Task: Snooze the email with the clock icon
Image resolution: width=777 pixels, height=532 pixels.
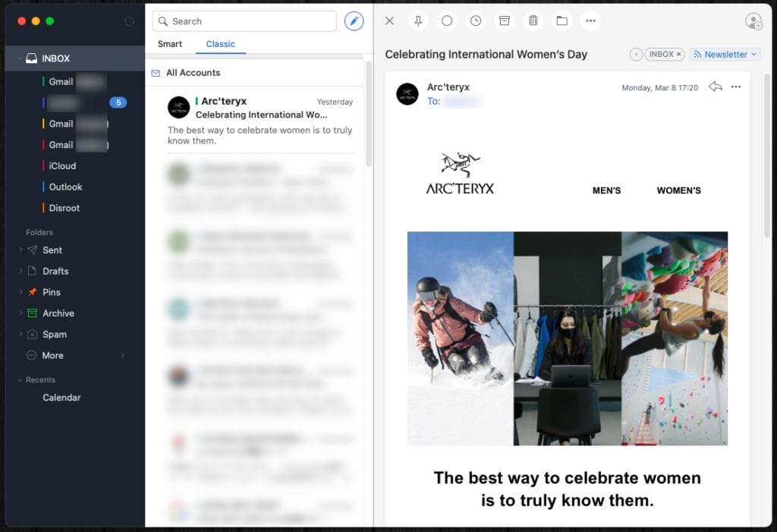Action: click(x=476, y=21)
